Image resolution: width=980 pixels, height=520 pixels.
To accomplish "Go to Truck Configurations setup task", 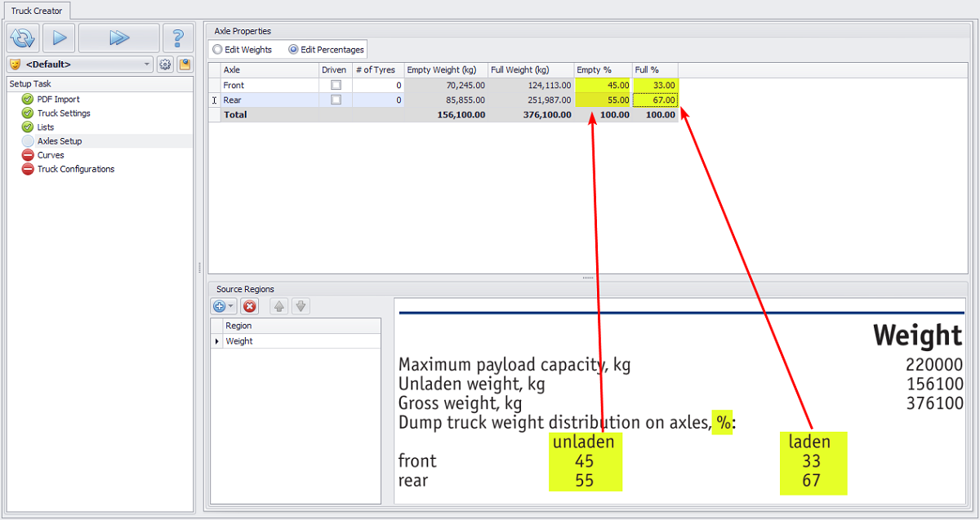I will (75, 169).
